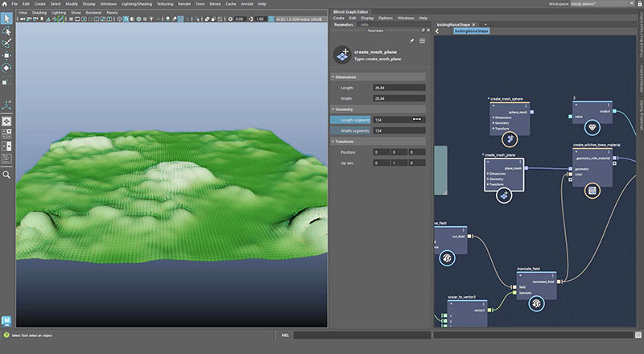Open the Lighting/Shading main menu
644x354 pixels.
pyautogui.click(x=136, y=4)
